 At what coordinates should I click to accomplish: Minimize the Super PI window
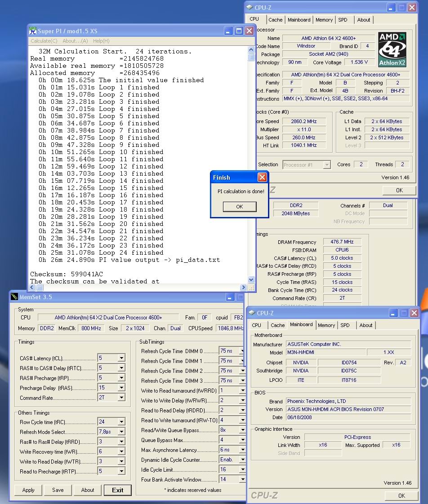coord(228,31)
